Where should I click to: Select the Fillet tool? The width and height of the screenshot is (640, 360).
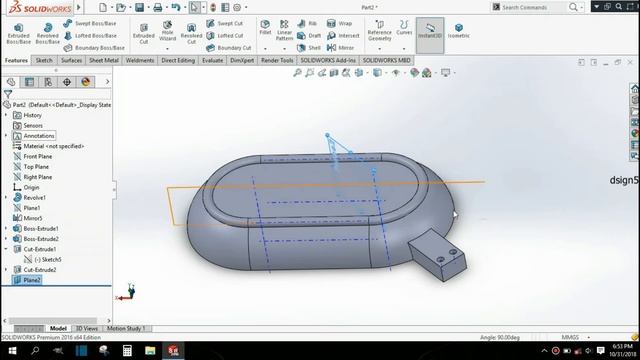point(265,28)
